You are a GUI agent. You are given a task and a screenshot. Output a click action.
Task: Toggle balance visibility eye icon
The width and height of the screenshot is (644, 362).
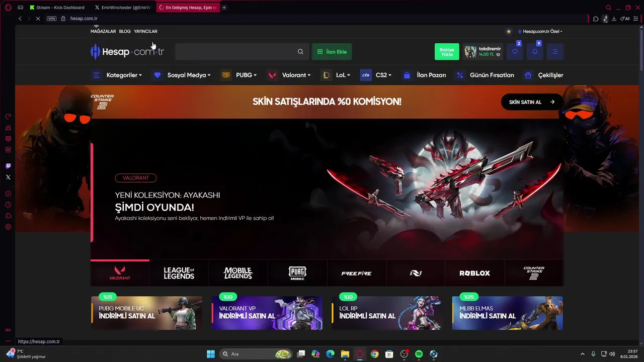coord(498,54)
